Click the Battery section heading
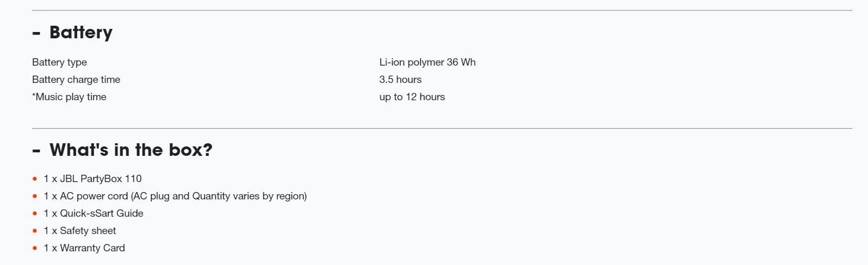The width and height of the screenshot is (868, 265). tap(81, 33)
